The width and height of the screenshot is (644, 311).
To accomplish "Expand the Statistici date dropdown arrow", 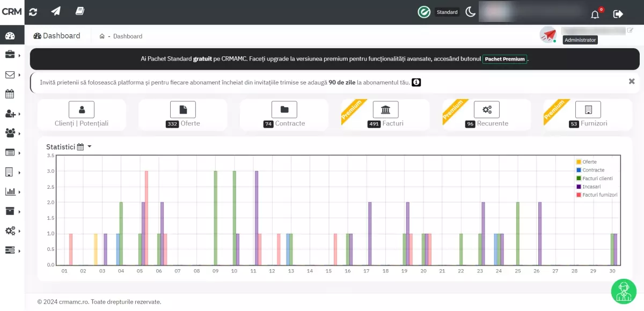I will (x=89, y=146).
